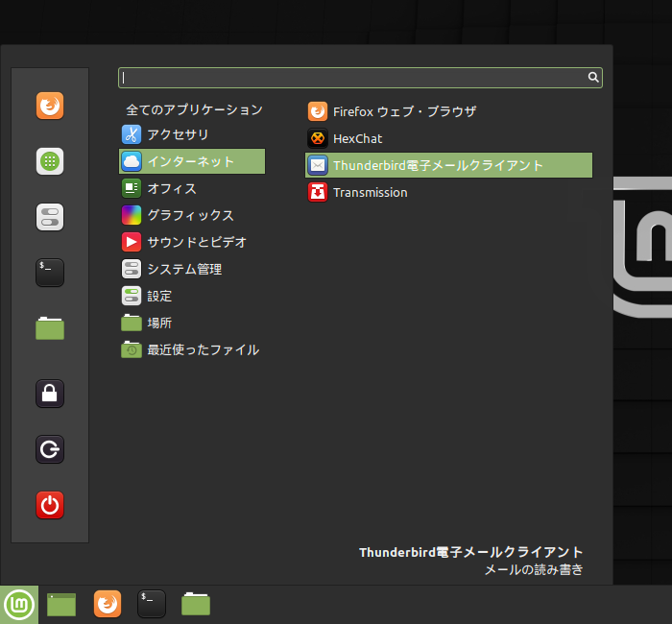
Task: Click the 最近使ったファイル clock folder icon
Action: [132, 349]
